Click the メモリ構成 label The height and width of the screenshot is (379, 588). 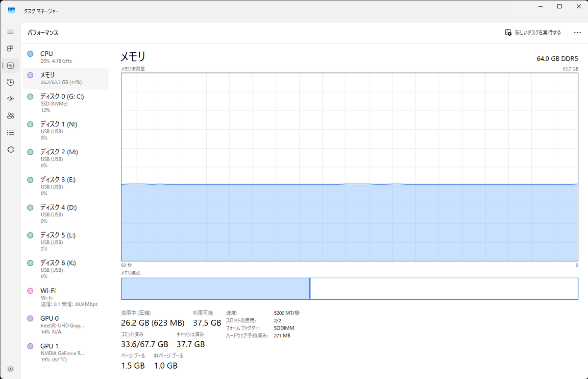click(x=130, y=273)
